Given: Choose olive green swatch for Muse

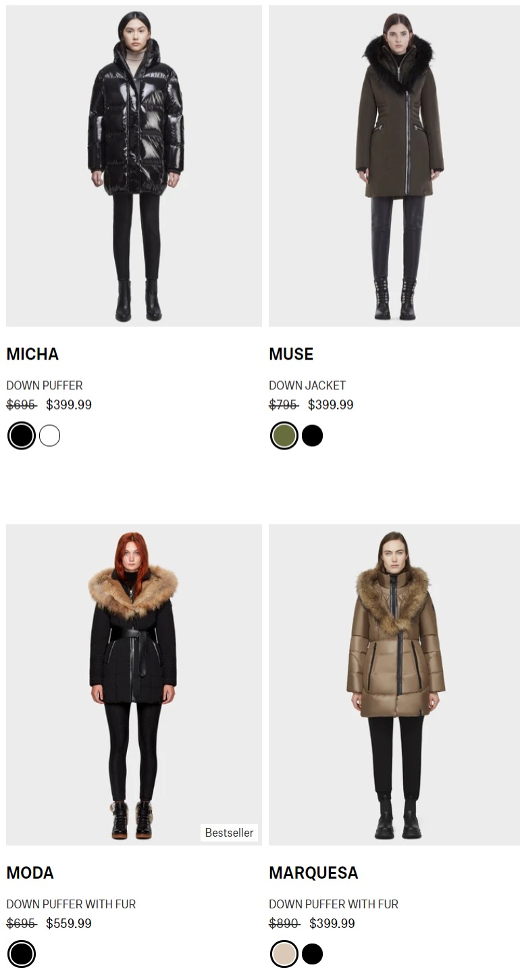Looking at the screenshot, I should pyautogui.click(x=284, y=436).
